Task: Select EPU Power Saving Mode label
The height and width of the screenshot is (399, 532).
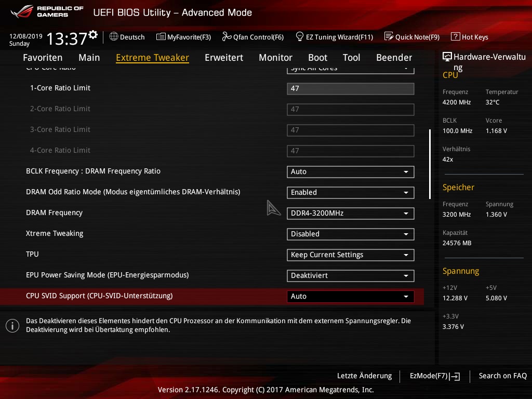Action: point(107,275)
